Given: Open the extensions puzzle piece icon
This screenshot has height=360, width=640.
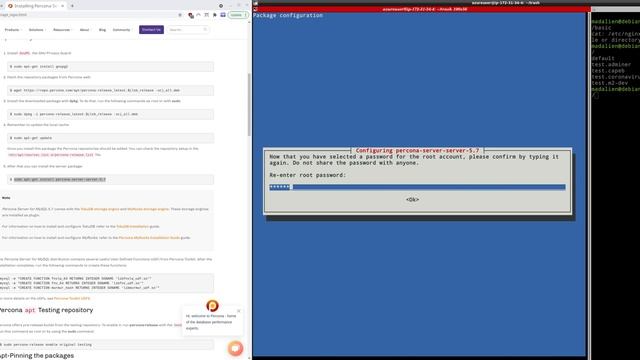Looking at the screenshot, I should click(x=215, y=15).
